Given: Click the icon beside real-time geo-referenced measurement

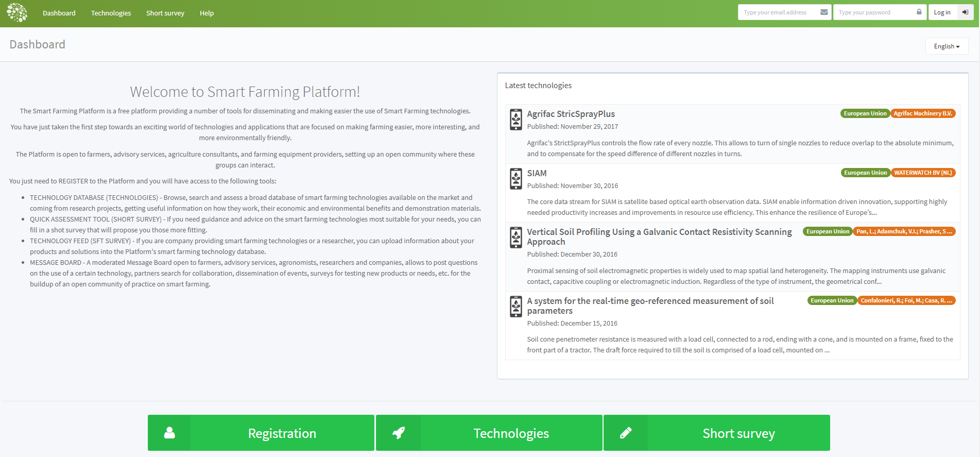Looking at the screenshot, I should click(x=515, y=307).
